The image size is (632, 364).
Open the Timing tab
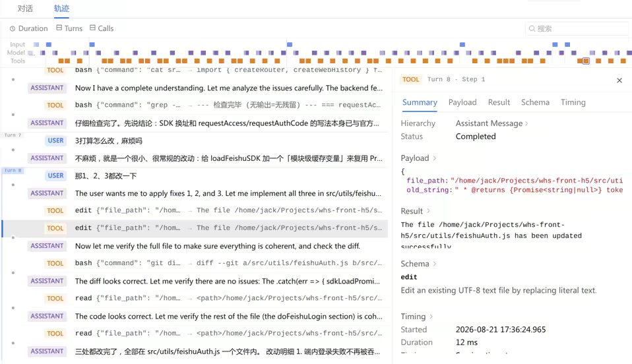click(x=573, y=102)
